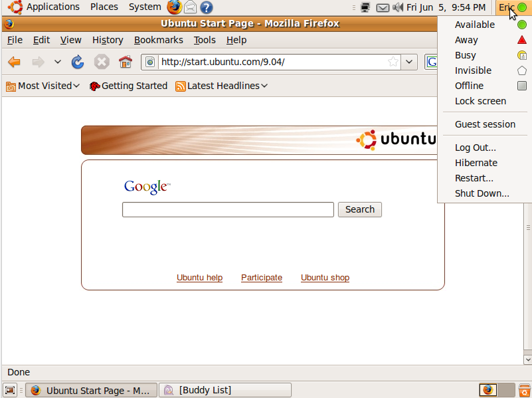This screenshot has width=532, height=398.
Task: Set status to Invisible
Action: click(x=484, y=70)
